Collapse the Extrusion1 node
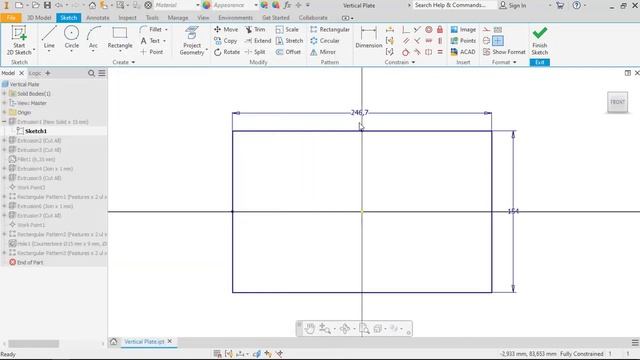640x360 pixels. click(4, 122)
